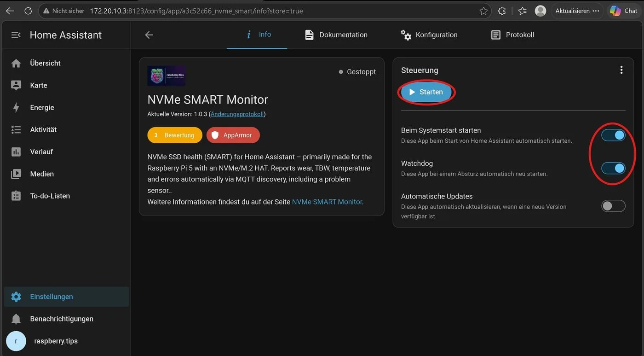This screenshot has height=356, width=644.
Task: Click the Energie lightning bolt icon
Action: [x=16, y=107]
